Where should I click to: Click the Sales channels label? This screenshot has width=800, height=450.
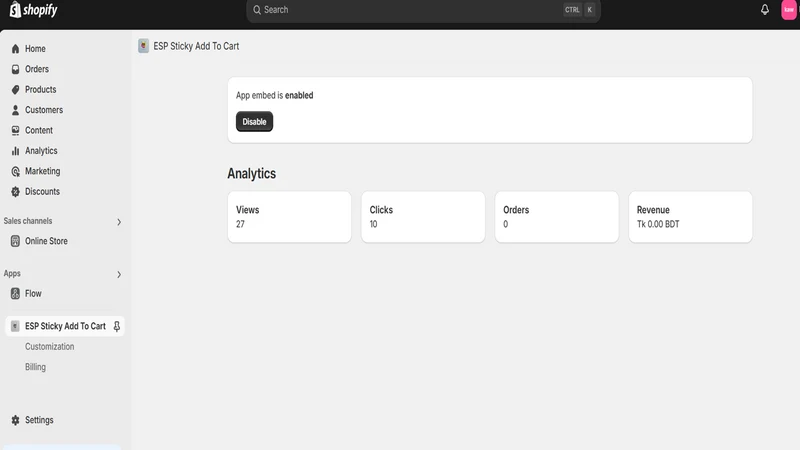(28, 221)
